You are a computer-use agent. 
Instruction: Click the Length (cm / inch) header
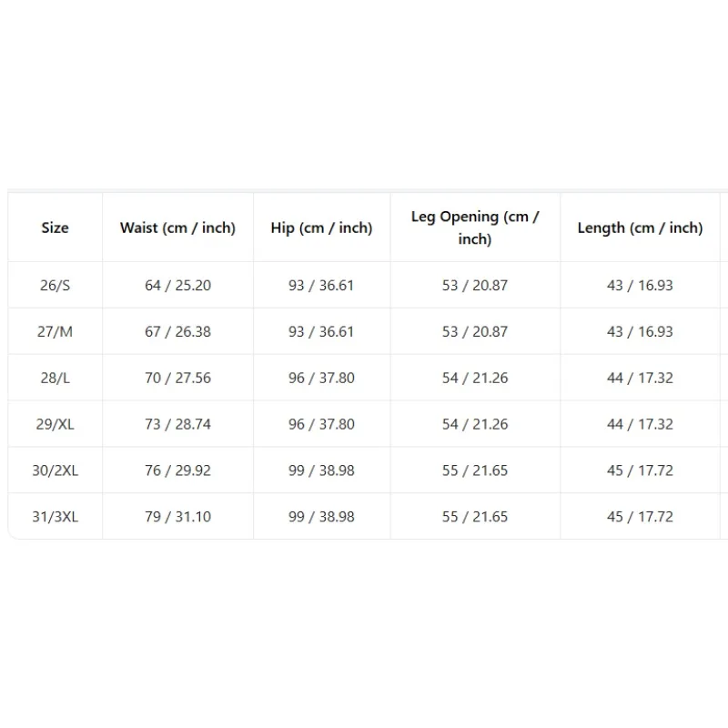pyautogui.click(x=640, y=227)
